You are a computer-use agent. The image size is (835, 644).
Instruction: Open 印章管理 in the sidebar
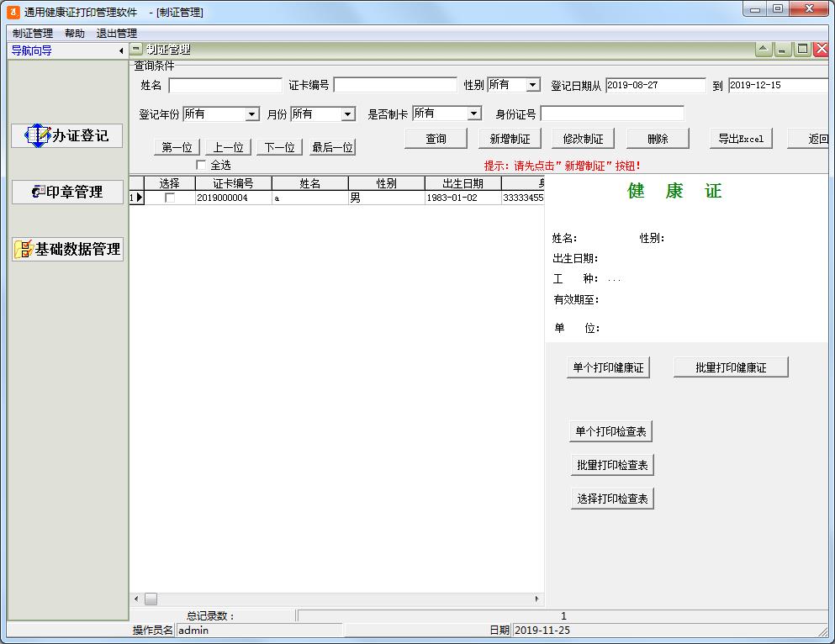67,192
